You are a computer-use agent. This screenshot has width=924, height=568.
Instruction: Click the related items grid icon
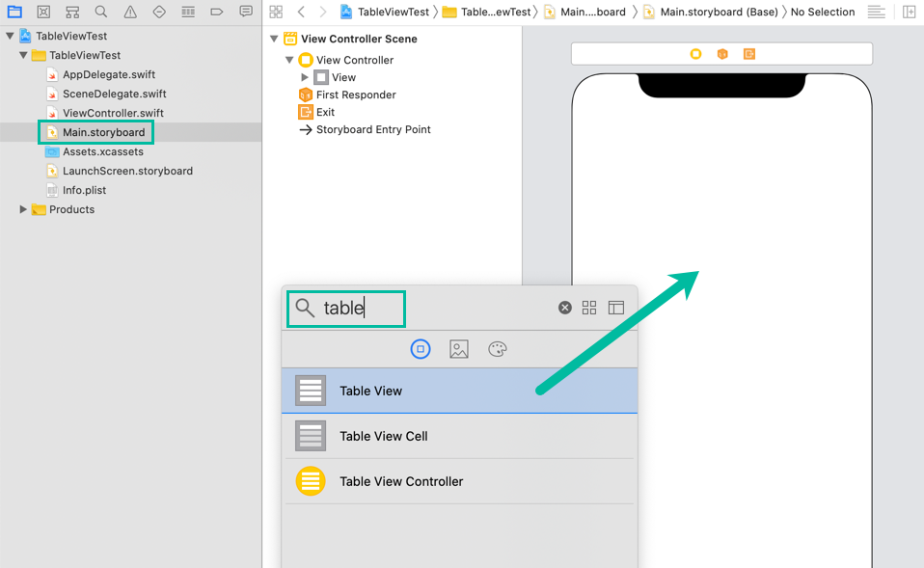276,12
